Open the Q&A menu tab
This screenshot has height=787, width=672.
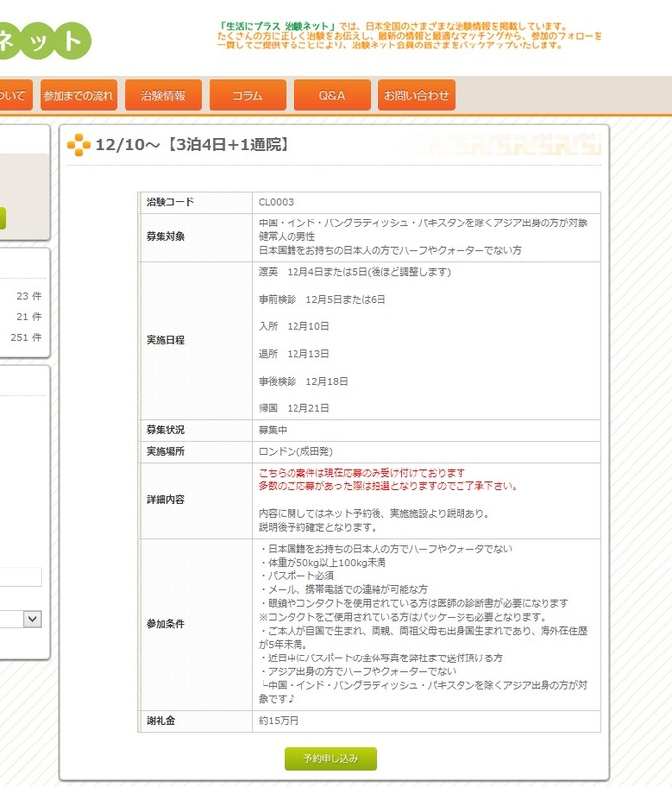332,95
